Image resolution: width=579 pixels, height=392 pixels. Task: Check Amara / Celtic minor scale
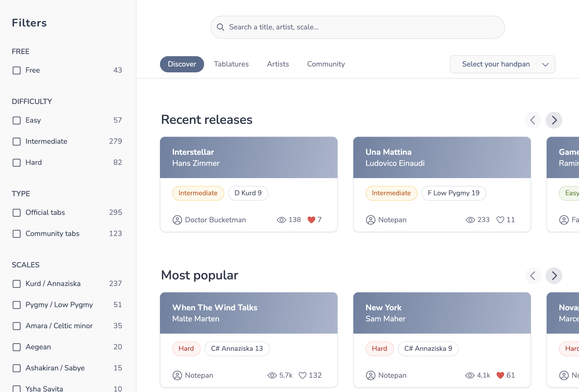click(17, 326)
